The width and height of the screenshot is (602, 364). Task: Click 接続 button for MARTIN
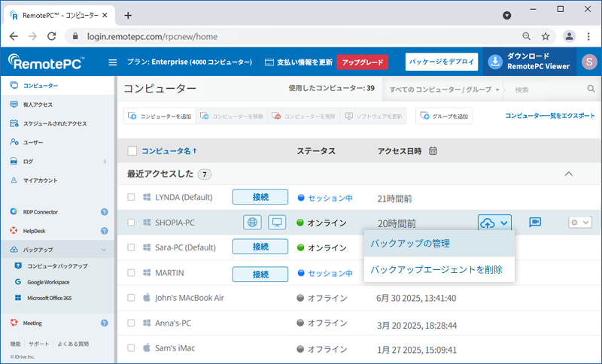pyautogui.click(x=260, y=275)
